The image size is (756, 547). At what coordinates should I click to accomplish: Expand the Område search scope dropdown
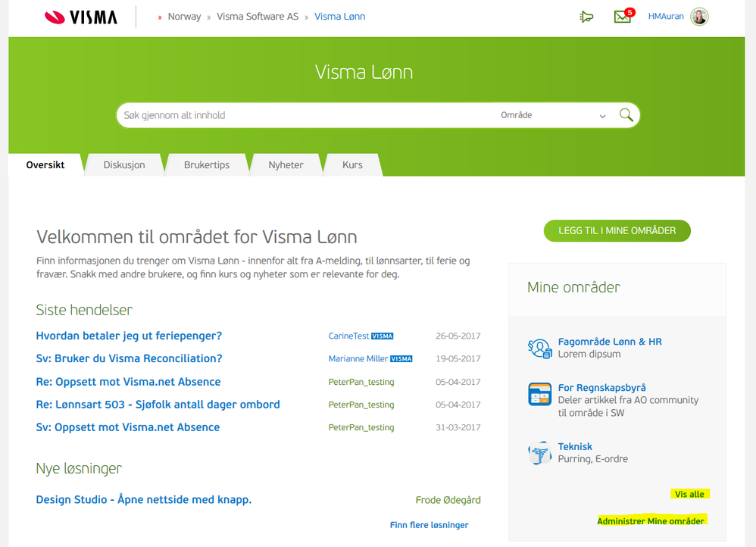[x=553, y=115]
